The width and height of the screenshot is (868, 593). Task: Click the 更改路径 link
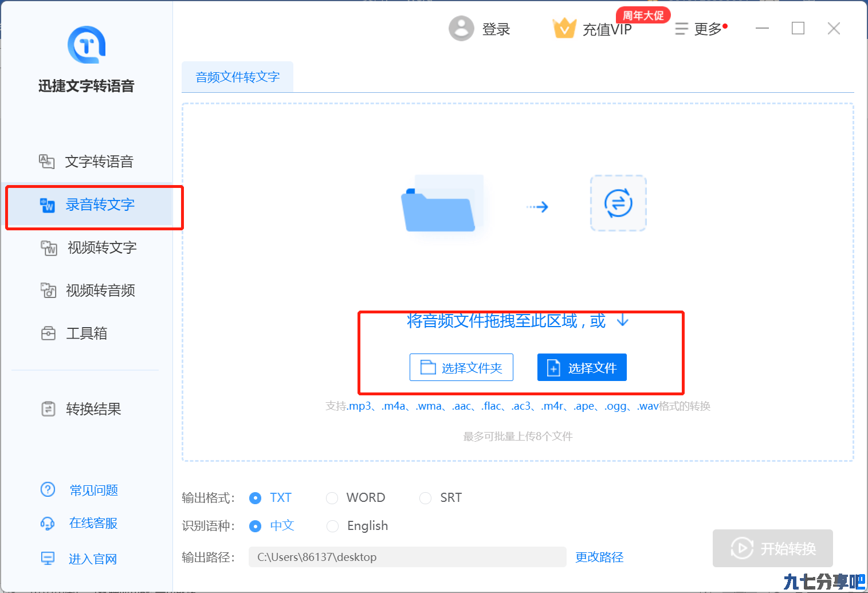(x=599, y=557)
